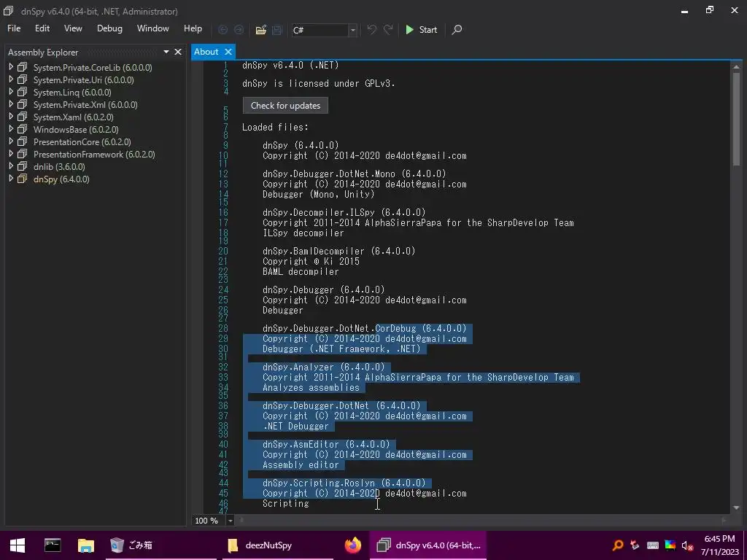Open the Search magnifier tool
Viewport: 747px width, 560px height.
click(457, 29)
